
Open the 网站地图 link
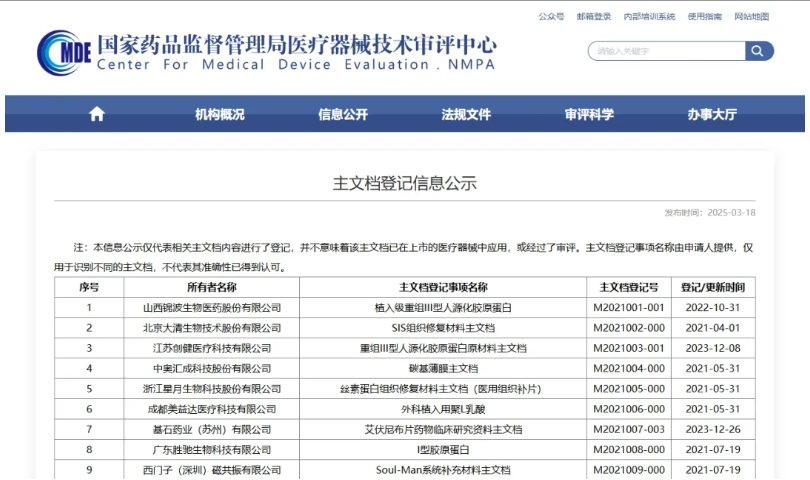pyautogui.click(x=751, y=16)
